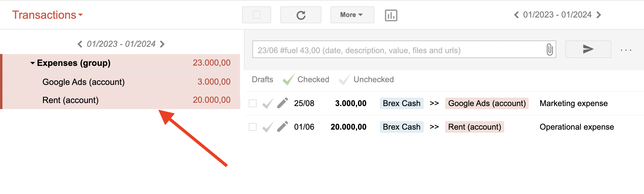Click the Brex Cash account chip
Viewport: 644px width, 194px height.
point(401,103)
